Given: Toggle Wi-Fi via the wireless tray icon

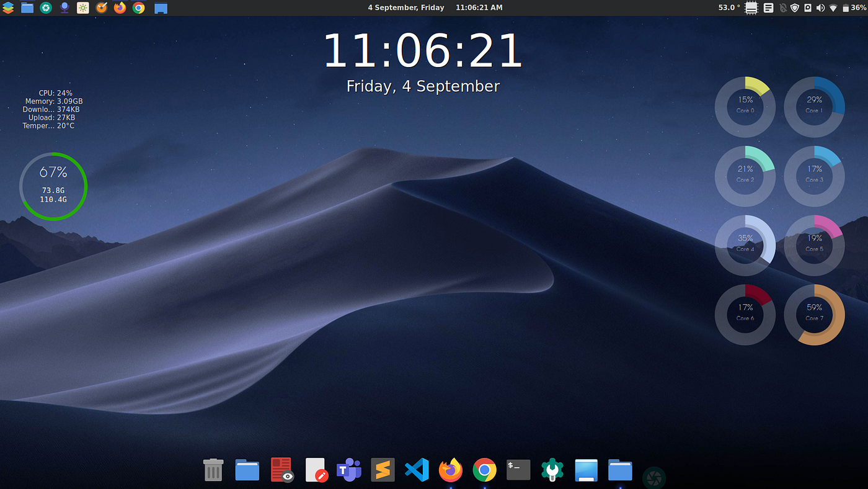Looking at the screenshot, I should click(x=833, y=7).
